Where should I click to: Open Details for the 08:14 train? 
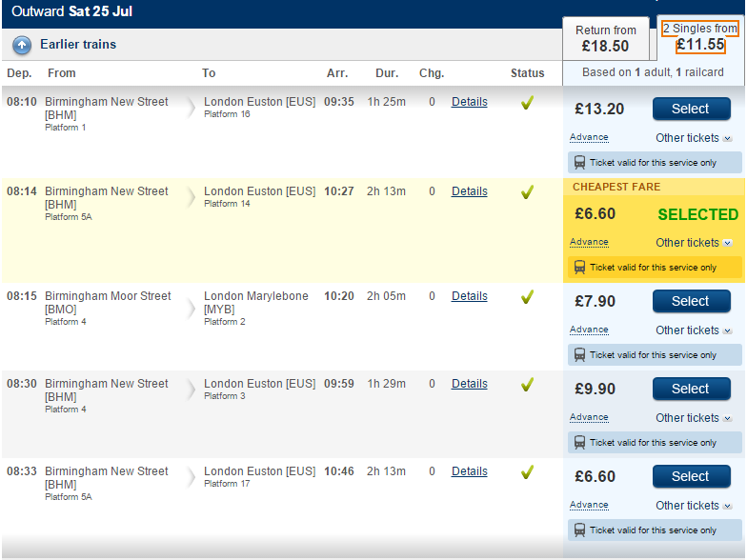click(x=469, y=191)
